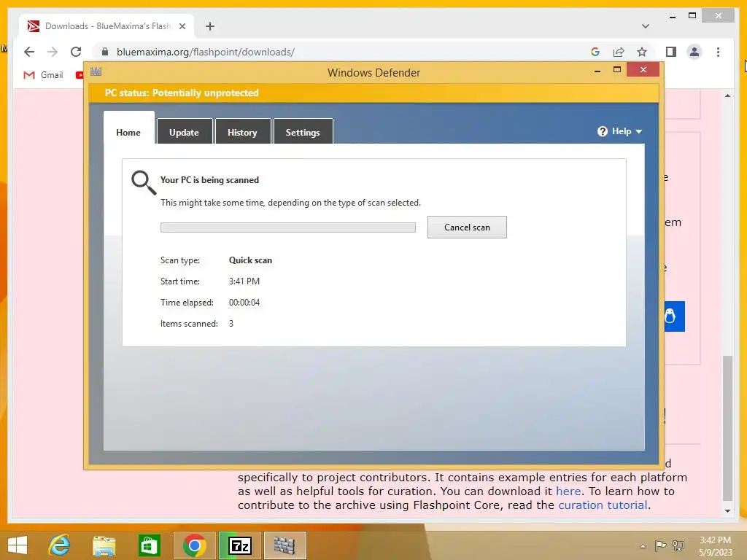Image resolution: width=747 pixels, height=560 pixels.
Task: Switch to the Update tab in Windows Defender
Action: click(x=185, y=132)
